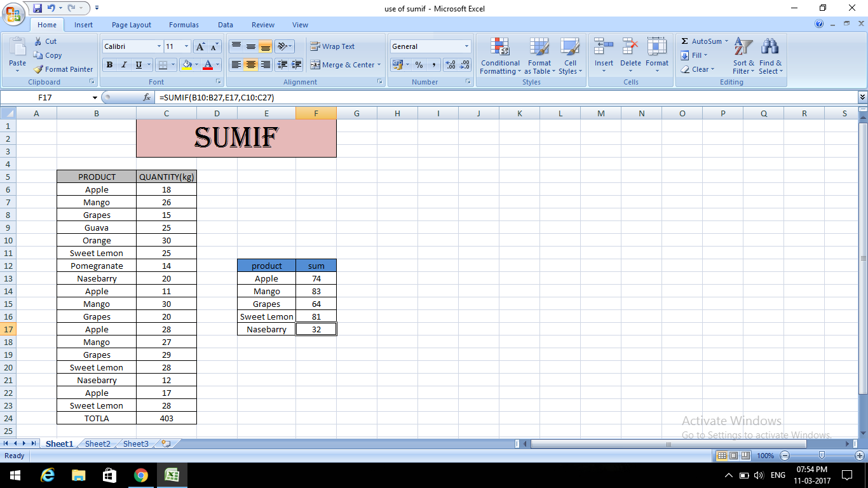
Task: Click the Insert Function (fx) icon
Action: [x=147, y=97]
